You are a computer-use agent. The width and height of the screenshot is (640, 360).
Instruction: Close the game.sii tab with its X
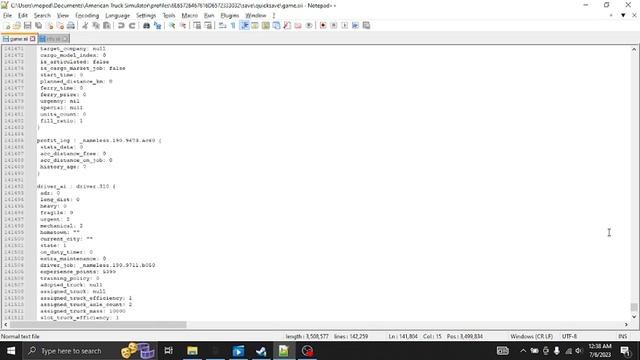[33, 39]
